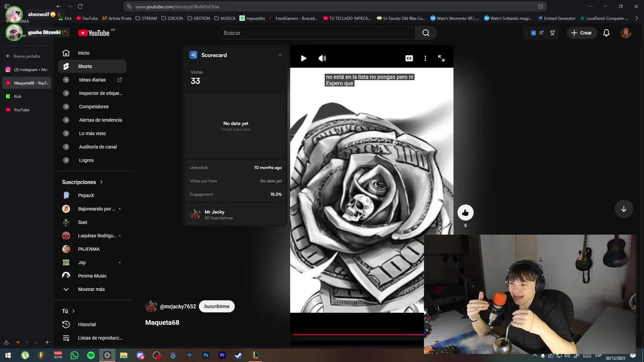Open Alertas de tendencia item
Image resolution: width=644 pixels, height=362 pixels.
coord(92,120)
